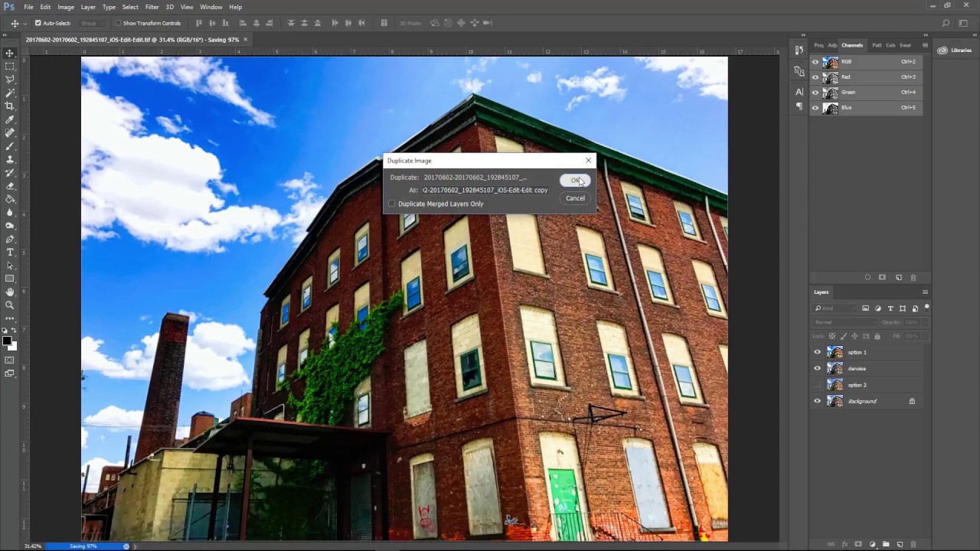The height and width of the screenshot is (551, 980).
Task: Open the Layers panel flyout menu
Action: [925, 292]
